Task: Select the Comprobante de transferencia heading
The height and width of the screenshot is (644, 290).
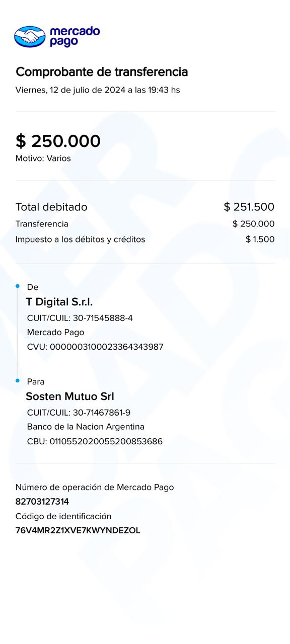Action: click(x=102, y=72)
